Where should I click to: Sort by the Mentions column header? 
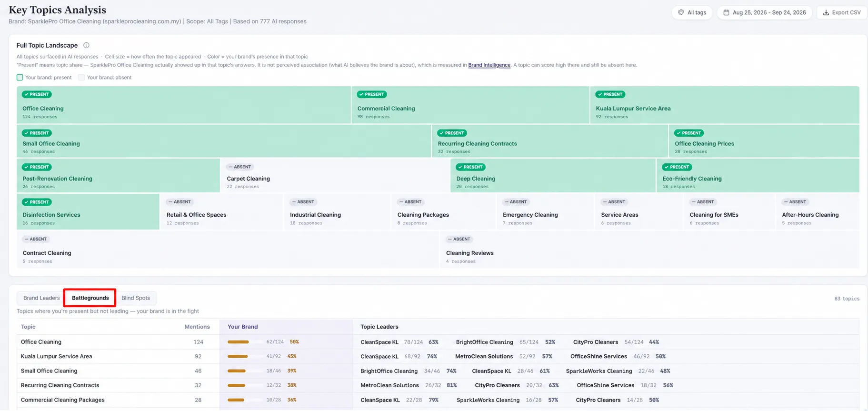[x=197, y=327]
